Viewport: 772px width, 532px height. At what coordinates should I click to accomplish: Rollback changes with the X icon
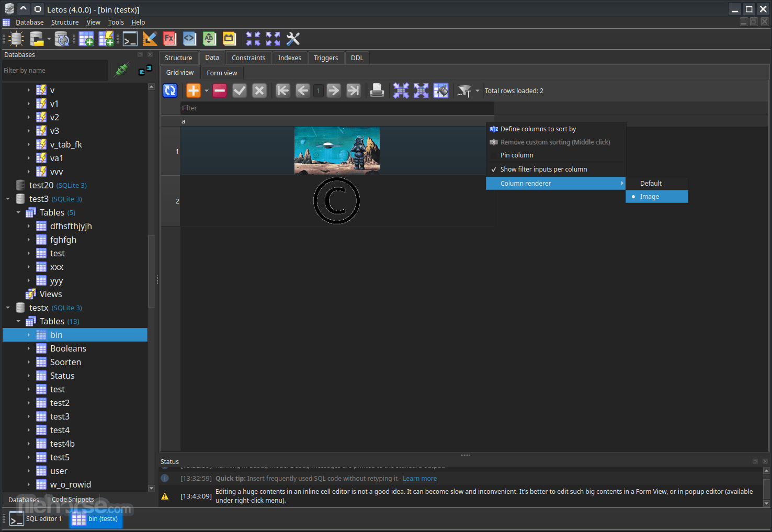pos(259,90)
